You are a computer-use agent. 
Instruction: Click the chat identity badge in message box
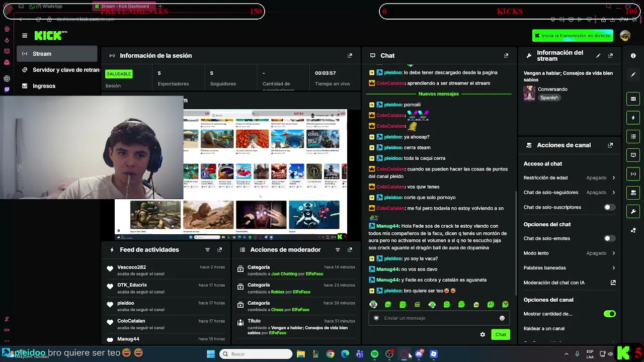376,318
